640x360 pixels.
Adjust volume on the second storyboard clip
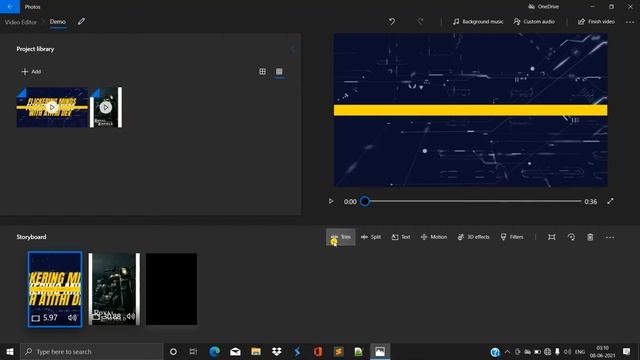[131, 316]
